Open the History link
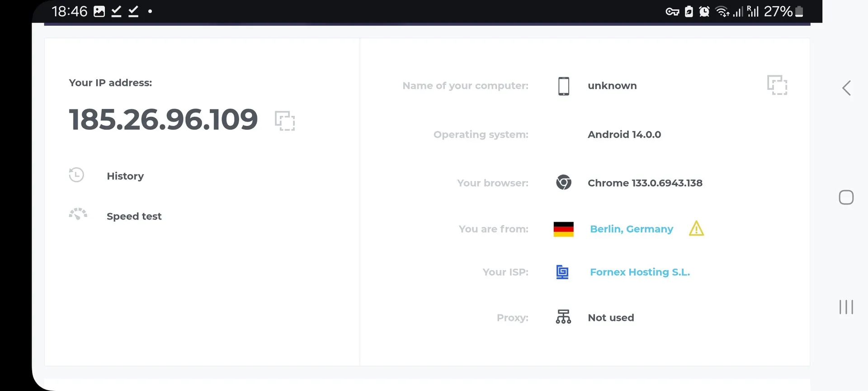This screenshot has width=868, height=391. pos(125,176)
